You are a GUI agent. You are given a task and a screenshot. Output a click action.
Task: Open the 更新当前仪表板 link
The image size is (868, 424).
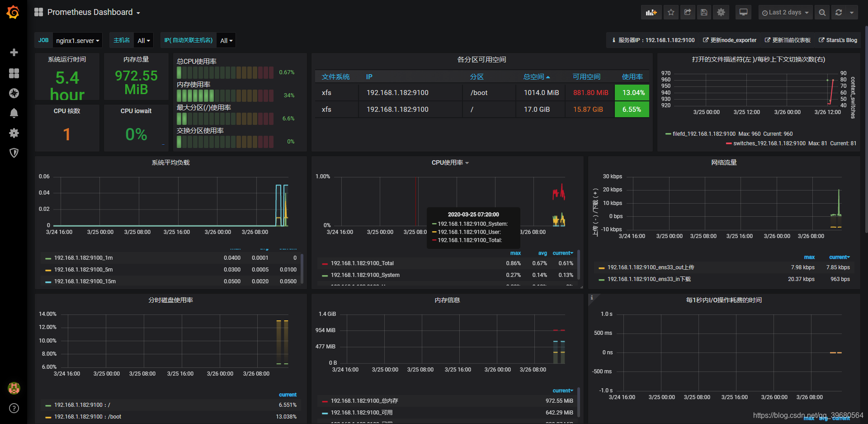tap(788, 40)
